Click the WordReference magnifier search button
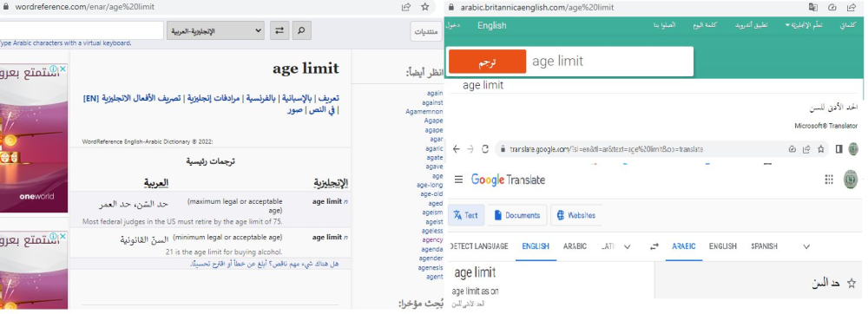Viewport: 868px width, 314px height. coord(301,30)
